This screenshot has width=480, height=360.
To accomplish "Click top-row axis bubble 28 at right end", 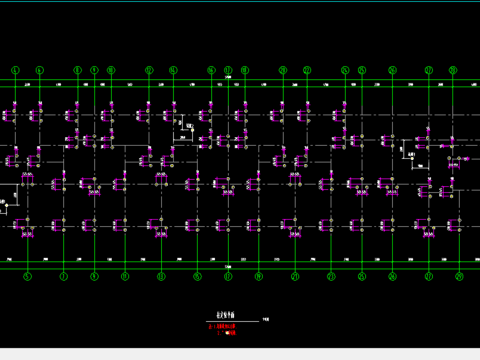I will click(453, 70).
